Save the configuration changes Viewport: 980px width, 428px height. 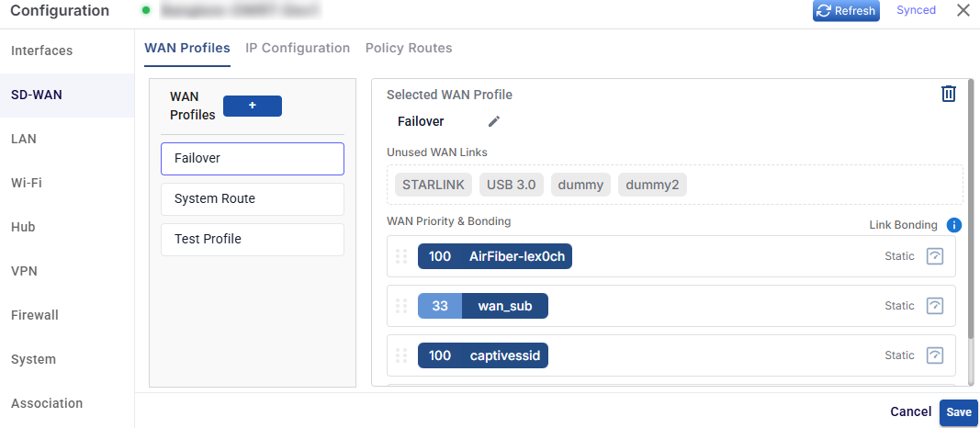959,412
